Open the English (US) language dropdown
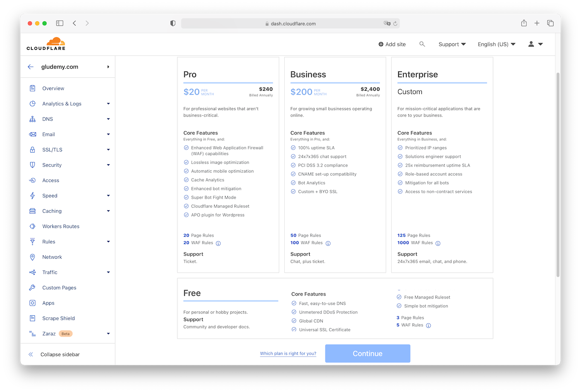This screenshot has height=392, width=581. click(x=497, y=44)
